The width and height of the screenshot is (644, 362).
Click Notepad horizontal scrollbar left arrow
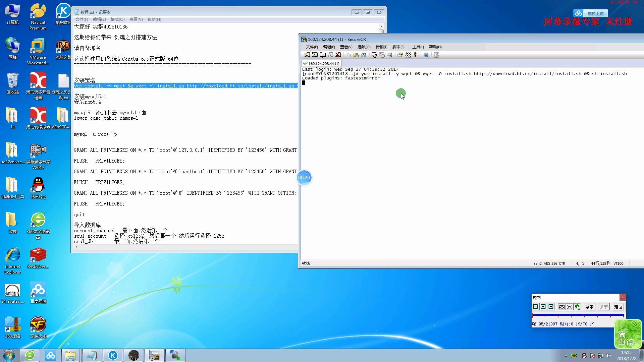pos(76,247)
